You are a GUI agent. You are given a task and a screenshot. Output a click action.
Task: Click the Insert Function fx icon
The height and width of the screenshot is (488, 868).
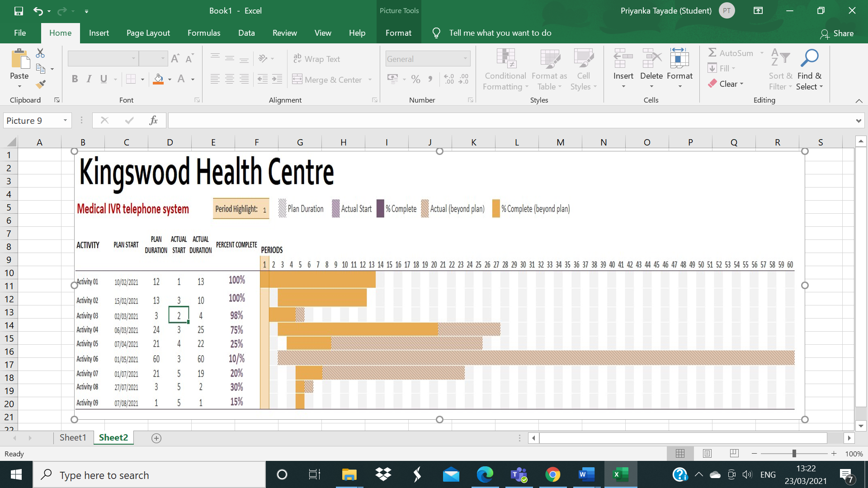(x=153, y=120)
